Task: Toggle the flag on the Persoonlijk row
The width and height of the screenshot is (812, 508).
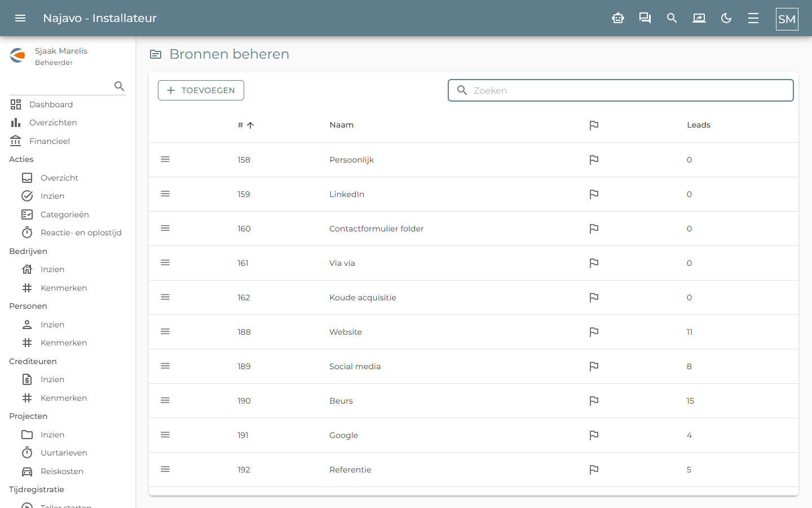Action: click(x=594, y=160)
